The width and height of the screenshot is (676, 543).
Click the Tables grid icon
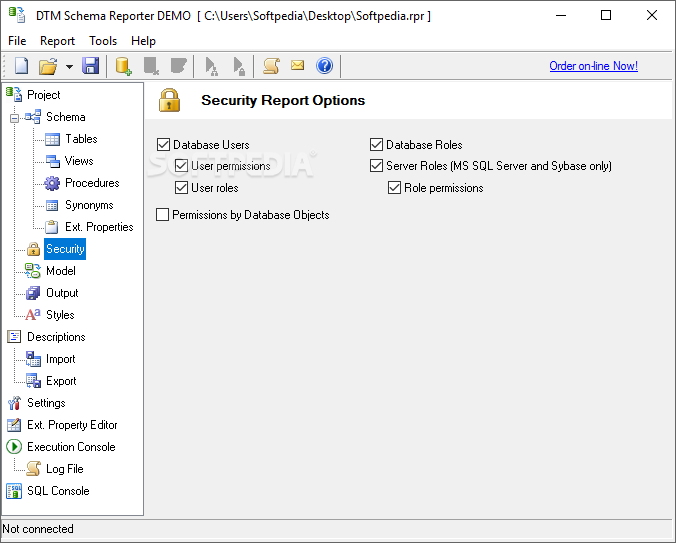coord(53,139)
